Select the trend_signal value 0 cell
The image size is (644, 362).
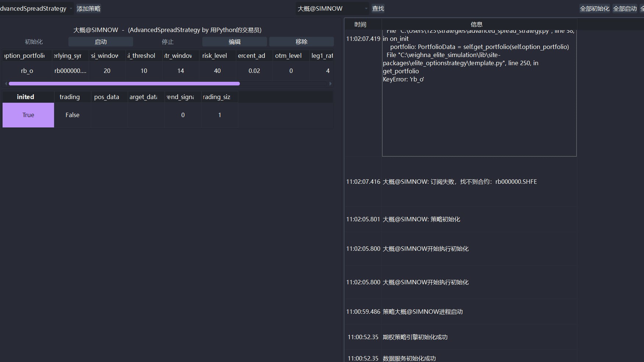point(183,115)
